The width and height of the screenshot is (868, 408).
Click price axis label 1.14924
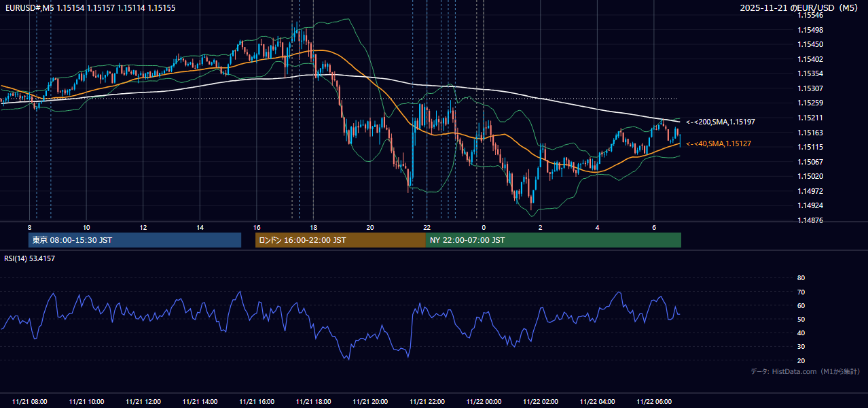click(810, 205)
